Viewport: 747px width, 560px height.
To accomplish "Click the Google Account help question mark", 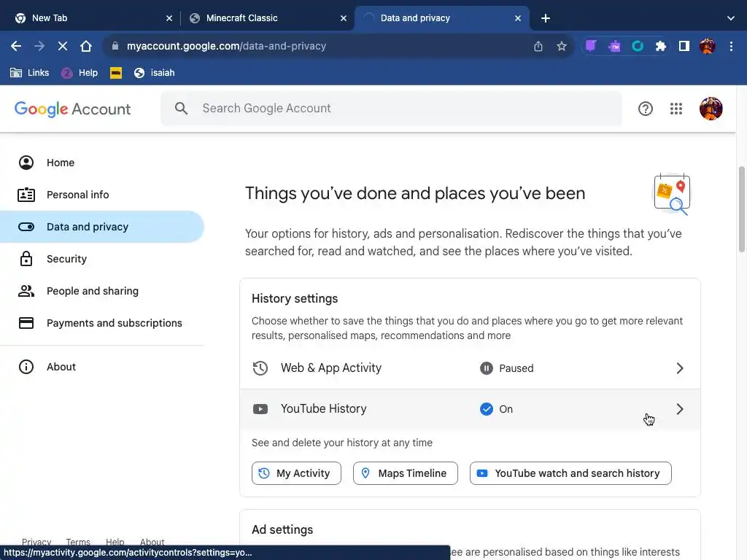I will [646, 109].
